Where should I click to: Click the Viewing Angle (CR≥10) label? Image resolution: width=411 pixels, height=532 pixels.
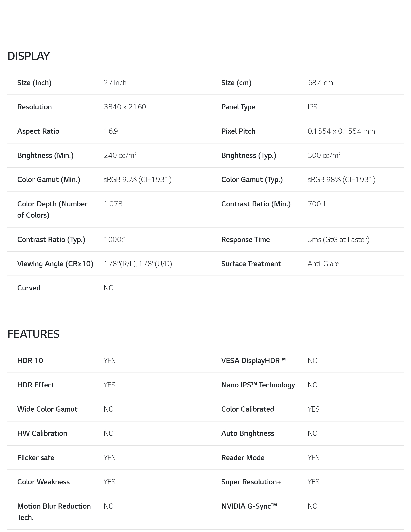[55, 264]
